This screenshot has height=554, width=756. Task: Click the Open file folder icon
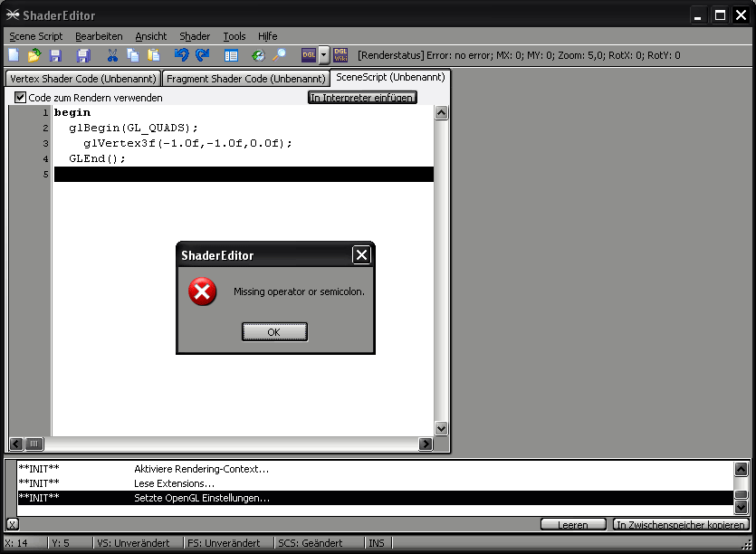coord(34,55)
